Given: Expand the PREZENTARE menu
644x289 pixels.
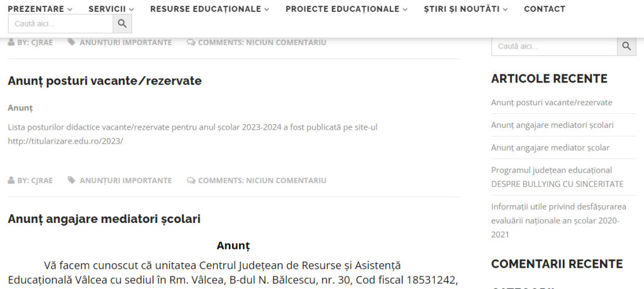Looking at the screenshot, I should coord(40,9).
